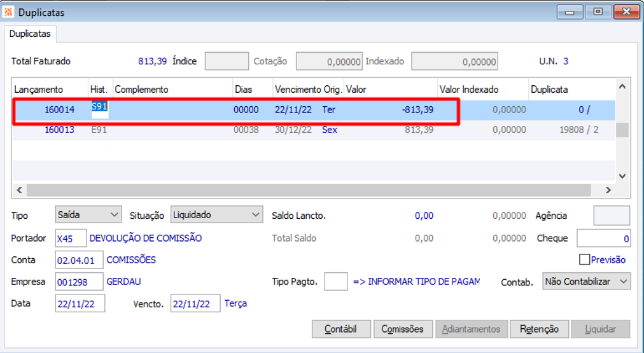Click the grid horizontal scrollbar thumb
The image size is (644, 353).
click(309, 190)
